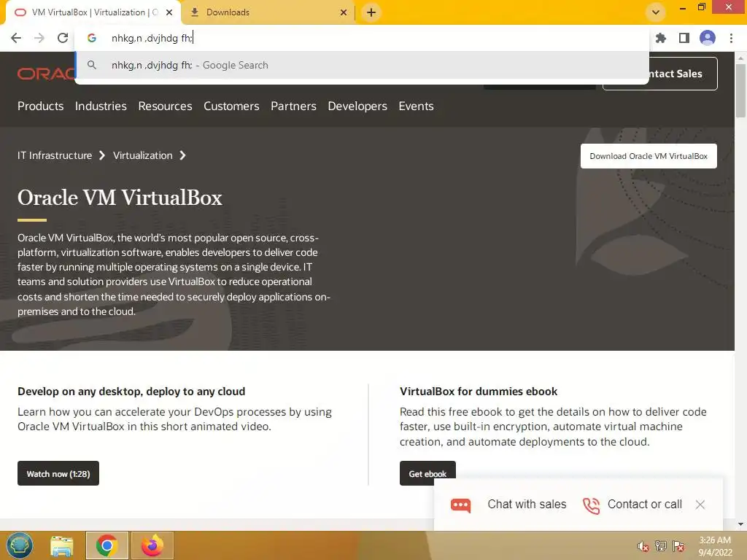Launch Firefox from the taskbar
This screenshot has height=560, width=747.
click(152, 545)
